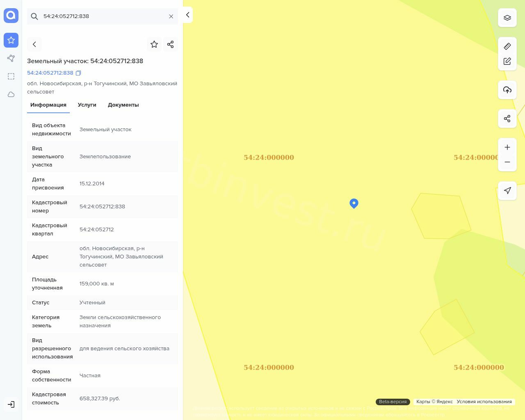Locate my position with the arrow button
This screenshot has width=525, height=420.
coord(507,191)
